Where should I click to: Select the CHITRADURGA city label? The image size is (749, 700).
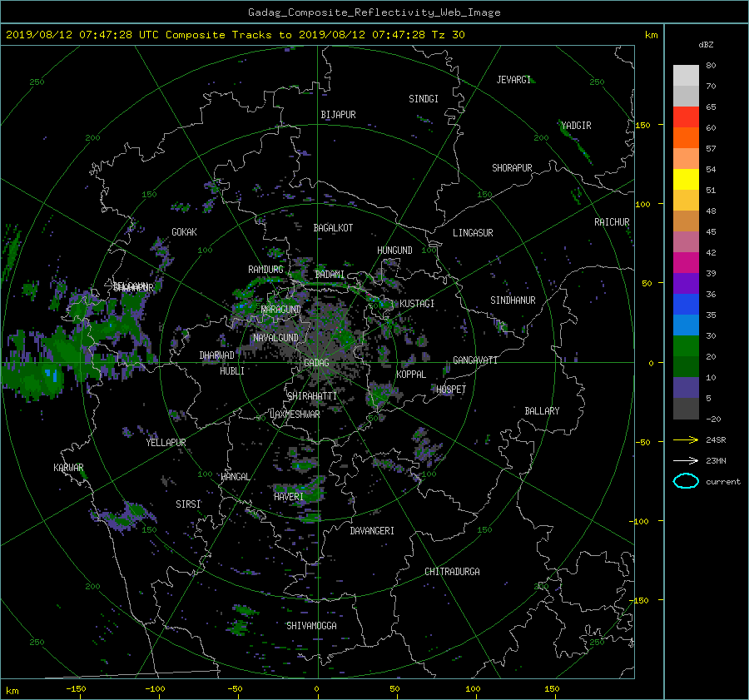pos(452,572)
